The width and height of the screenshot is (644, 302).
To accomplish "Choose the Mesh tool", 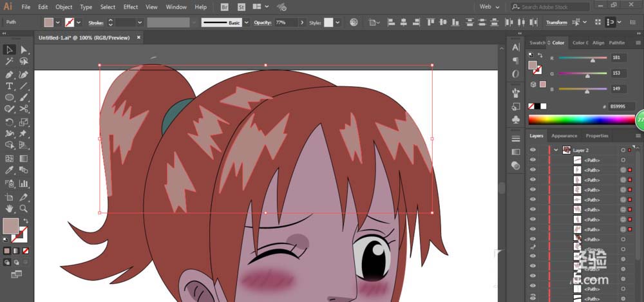I will (x=9, y=158).
